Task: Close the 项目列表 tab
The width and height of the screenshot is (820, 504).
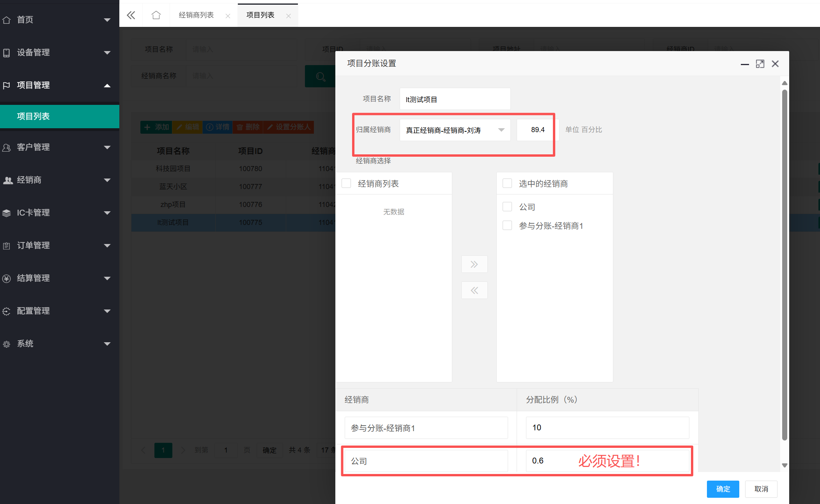Action: pos(289,16)
